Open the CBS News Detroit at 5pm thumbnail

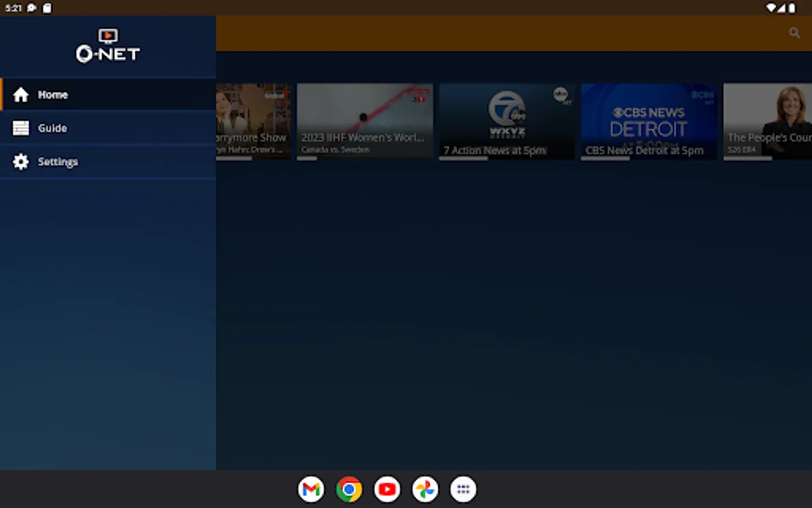point(649,121)
